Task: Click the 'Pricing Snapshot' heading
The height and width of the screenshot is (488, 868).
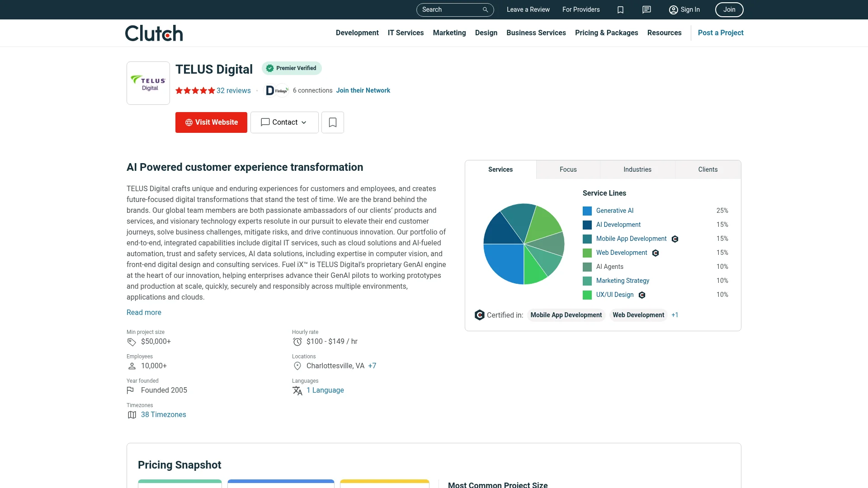Action: pyautogui.click(x=179, y=465)
